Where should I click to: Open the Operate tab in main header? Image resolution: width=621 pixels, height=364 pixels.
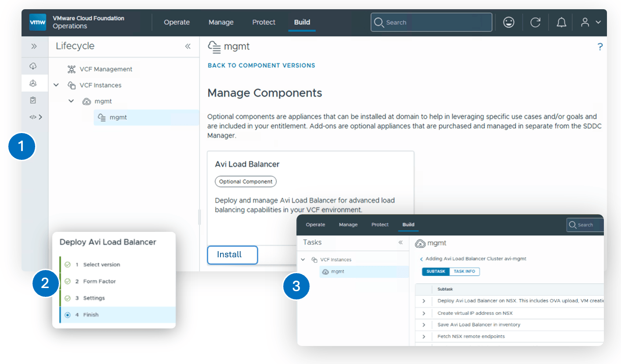(x=177, y=22)
